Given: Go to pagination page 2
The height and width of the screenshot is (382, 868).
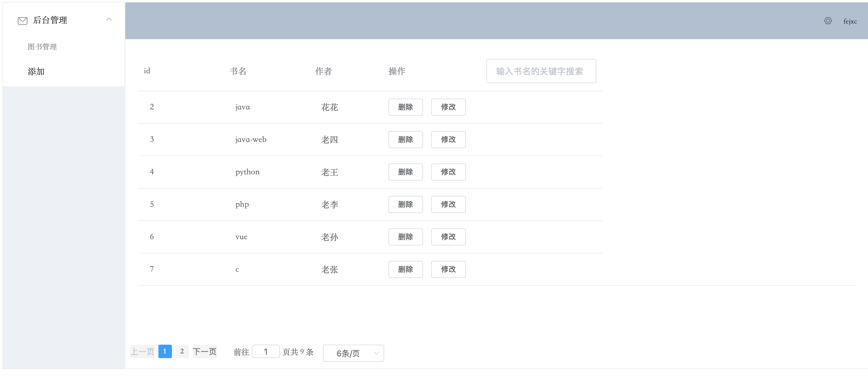Looking at the screenshot, I should 182,351.
